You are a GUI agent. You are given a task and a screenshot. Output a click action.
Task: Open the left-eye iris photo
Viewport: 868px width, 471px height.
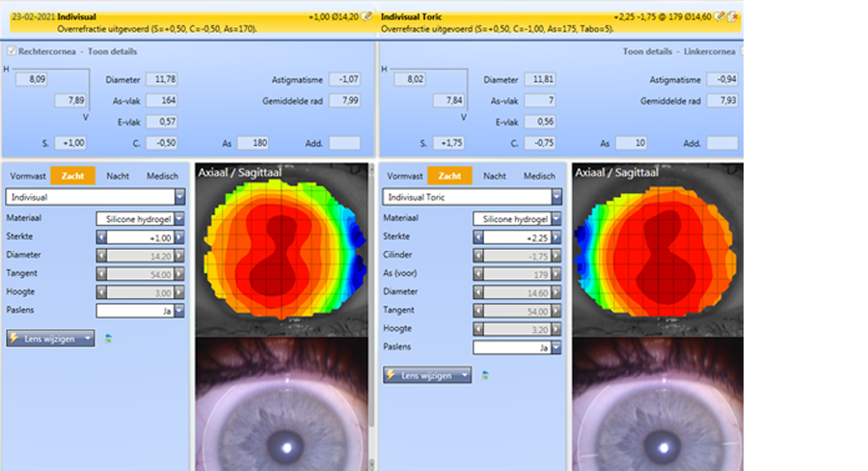point(658,404)
